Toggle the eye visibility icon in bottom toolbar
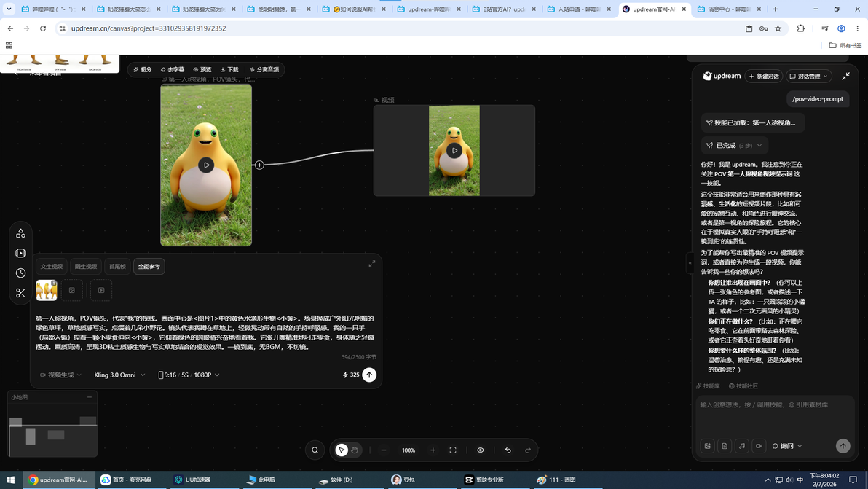Viewport: 868px width, 489px height. (x=481, y=450)
